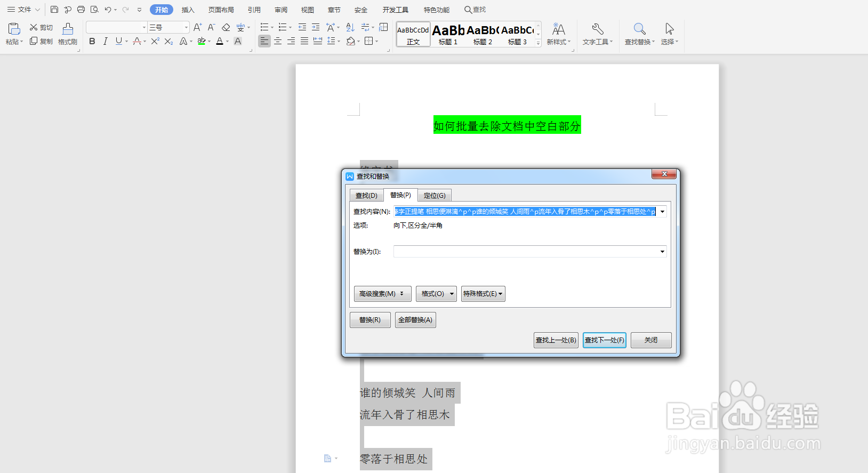Click Find Next (查找下一处) button
This screenshot has width=868, height=473.
click(x=605, y=340)
